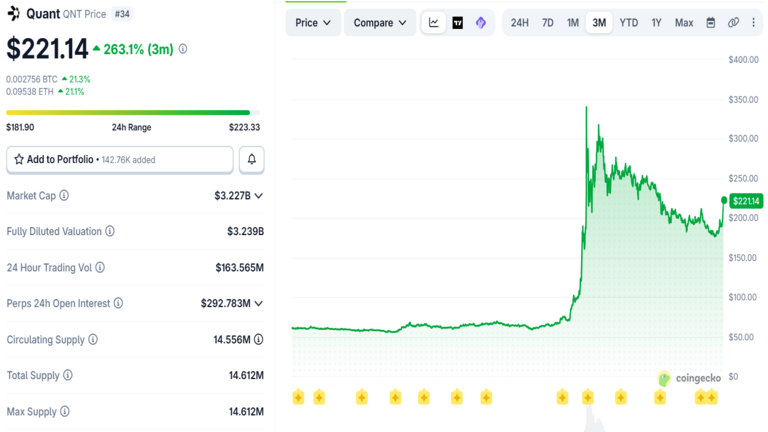Click the green chart endpoint dot
The height and width of the screenshot is (432, 768).
click(724, 200)
